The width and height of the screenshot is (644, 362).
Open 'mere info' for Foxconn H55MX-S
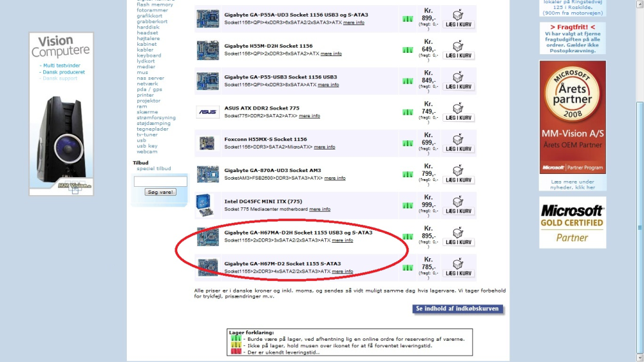(x=325, y=147)
